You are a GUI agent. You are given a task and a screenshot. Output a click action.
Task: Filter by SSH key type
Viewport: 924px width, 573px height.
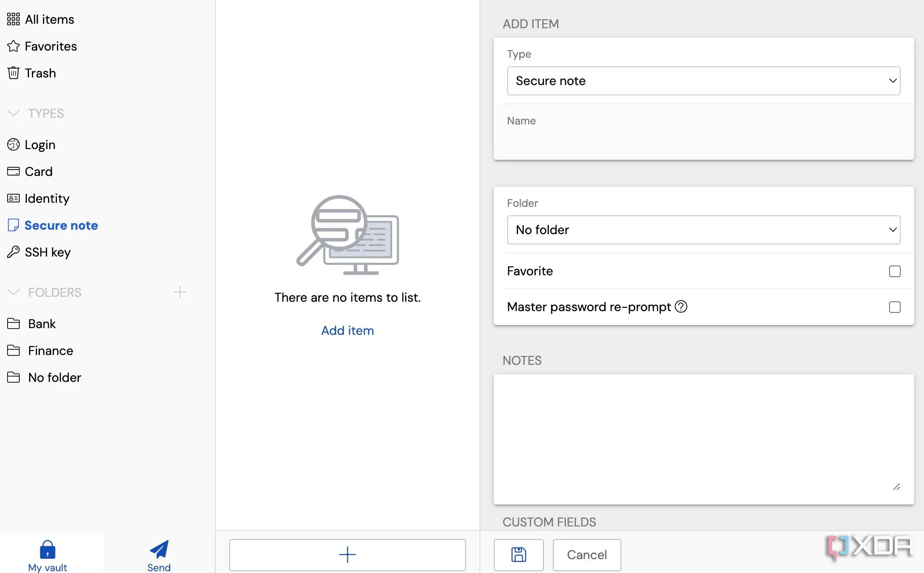click(x=47, y=252)
